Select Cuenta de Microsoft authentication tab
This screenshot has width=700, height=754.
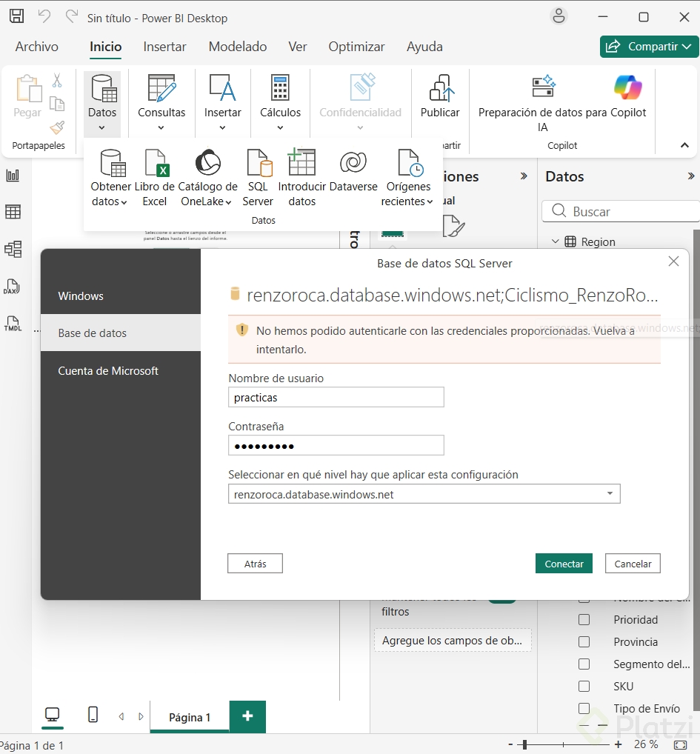(121, 371)
